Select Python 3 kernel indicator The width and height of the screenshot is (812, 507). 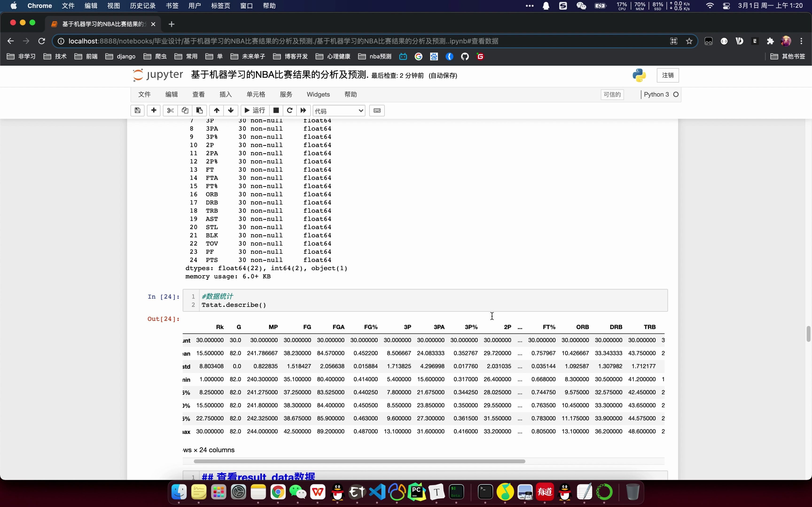tap(661, 94)
